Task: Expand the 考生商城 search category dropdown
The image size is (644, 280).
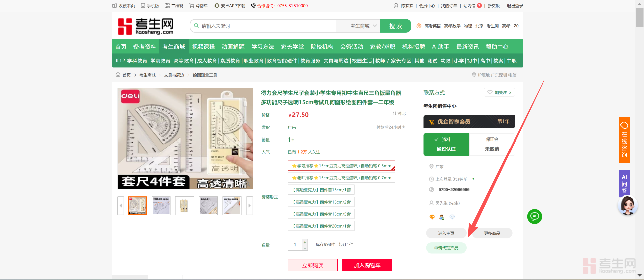Action: tap(363, 26)
